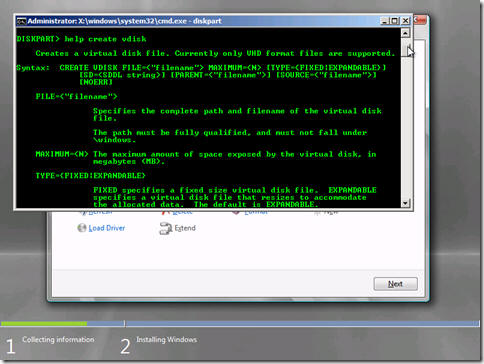Screen dimensions: 484x364
Task: Click the green setup progress bar
Action: click(x=44, y=323)
